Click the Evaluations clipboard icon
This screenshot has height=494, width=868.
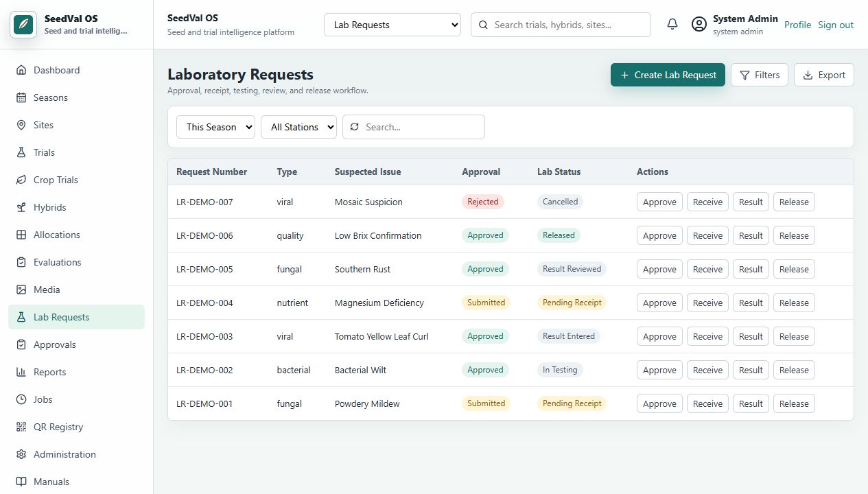(x=21, y=262)
